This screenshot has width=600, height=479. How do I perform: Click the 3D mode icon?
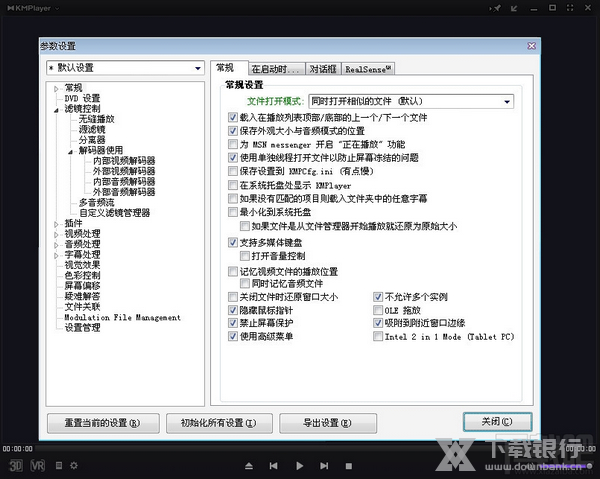pos(16,465)
